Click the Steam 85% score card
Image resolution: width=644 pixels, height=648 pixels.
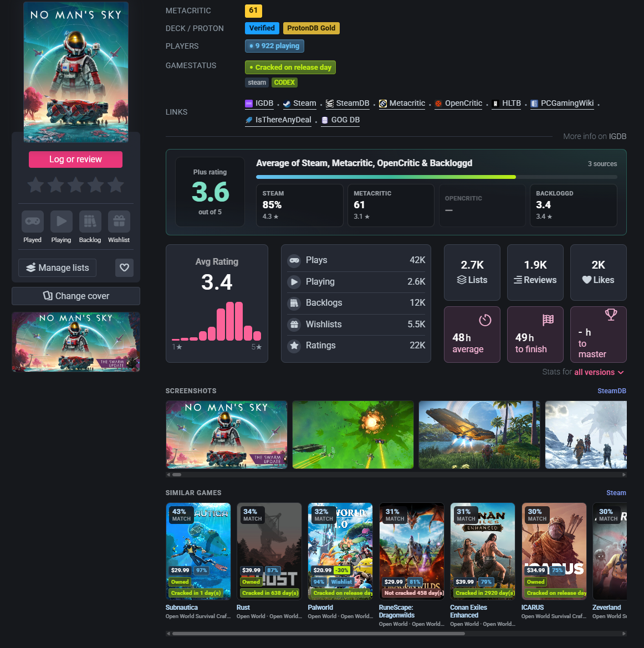[x=299, y=205]
